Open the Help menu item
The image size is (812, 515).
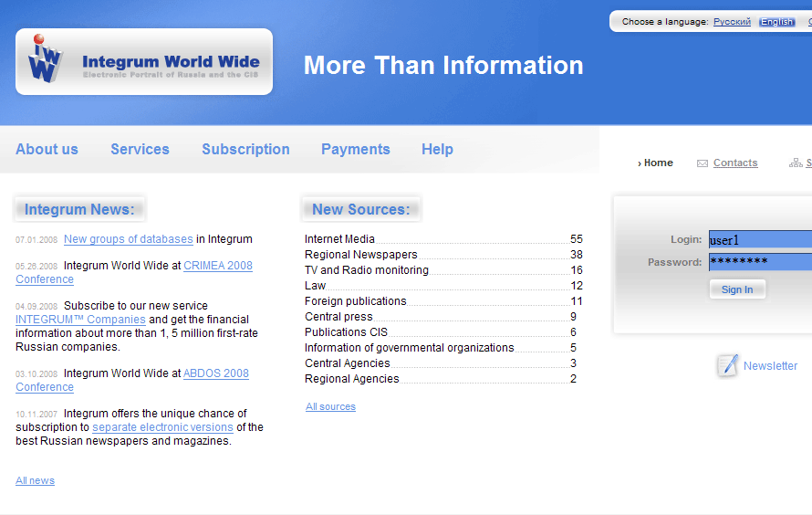(x=437, y=149)
